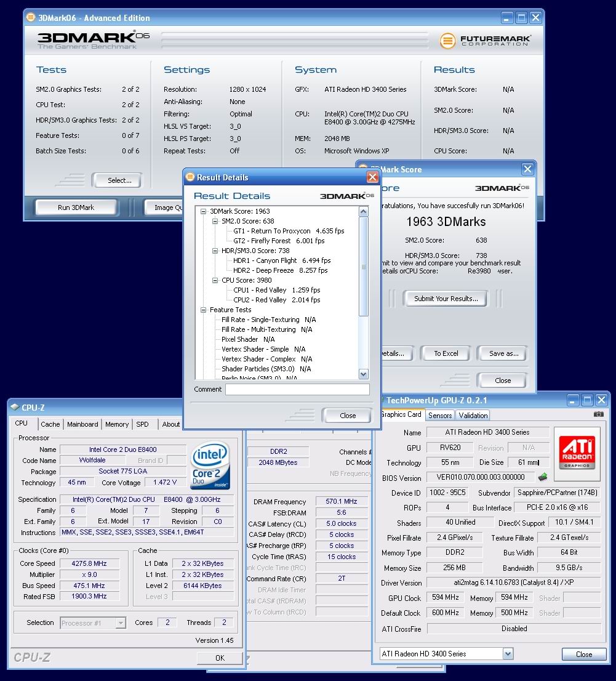Select Vertex Shader - Simple row
Screen dimensions: 616x681
pos(263,349)
